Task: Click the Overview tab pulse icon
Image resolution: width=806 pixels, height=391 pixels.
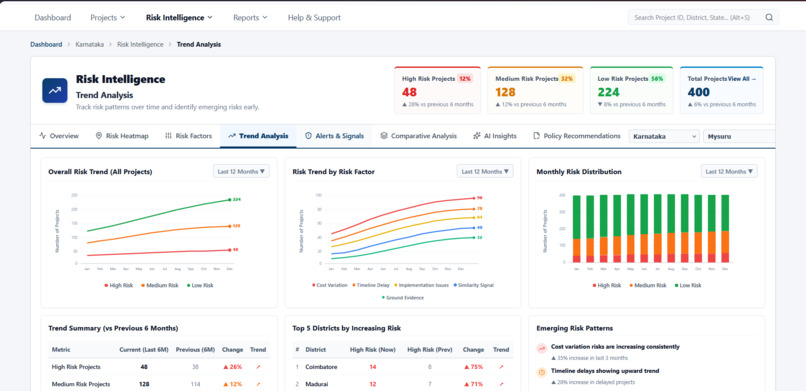Action: (x=43, y=136)
